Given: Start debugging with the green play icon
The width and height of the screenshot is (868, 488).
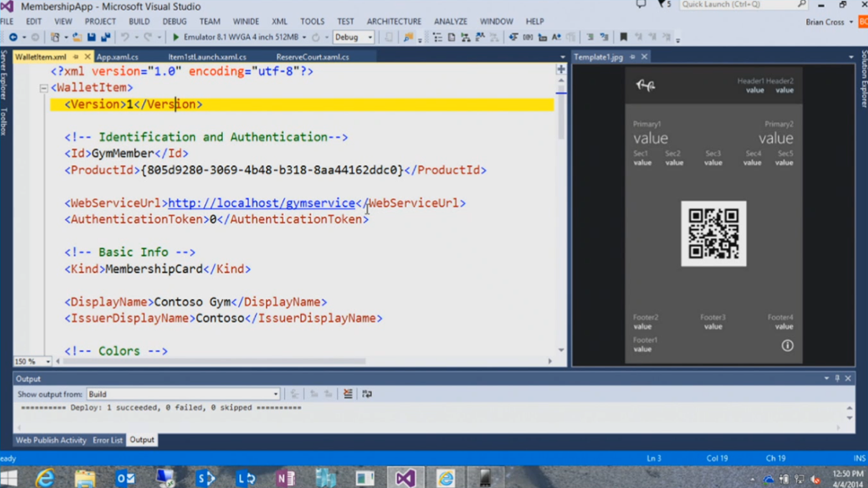Looking at the screenshot, I should coord(175,37).
